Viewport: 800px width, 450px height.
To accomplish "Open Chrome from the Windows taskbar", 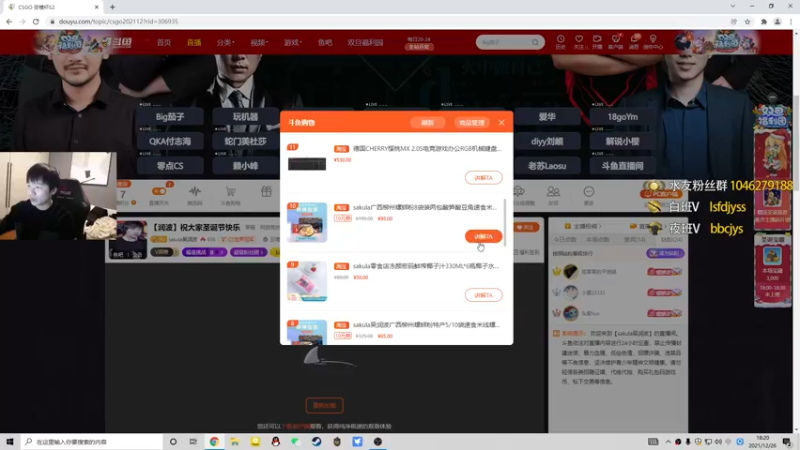I will click(214, 442).
